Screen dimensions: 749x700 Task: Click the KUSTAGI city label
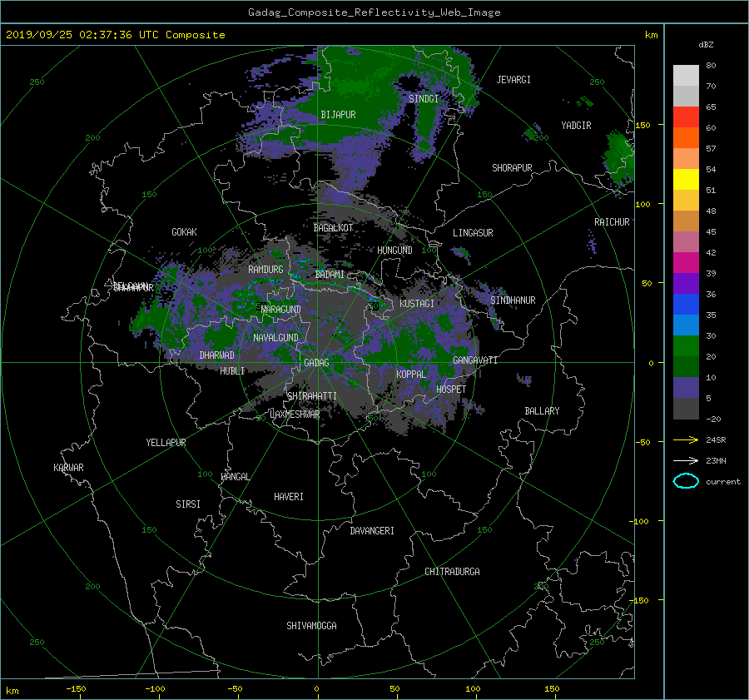pyautogui.click(x=417, y=304)
